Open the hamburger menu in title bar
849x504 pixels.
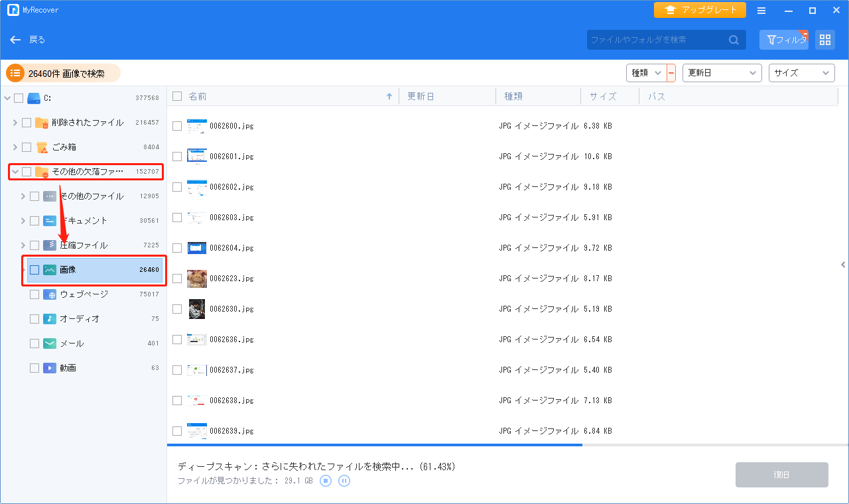click(x=761, y=11)
